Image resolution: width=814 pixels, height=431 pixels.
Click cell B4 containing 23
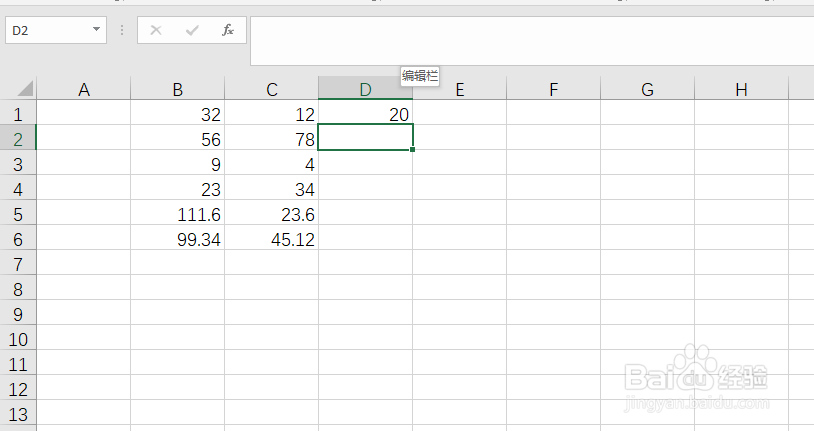pyautogui.click(x=178, y=187)
